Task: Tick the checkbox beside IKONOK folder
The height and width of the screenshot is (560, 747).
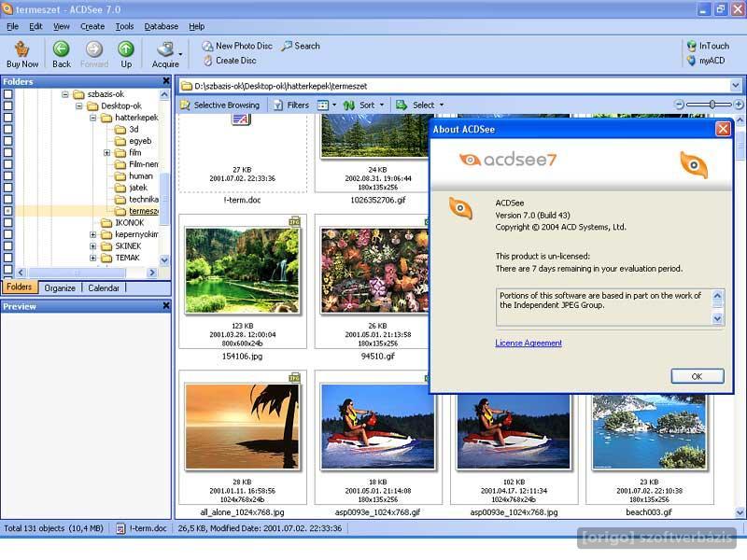Action: pos(8,222)
